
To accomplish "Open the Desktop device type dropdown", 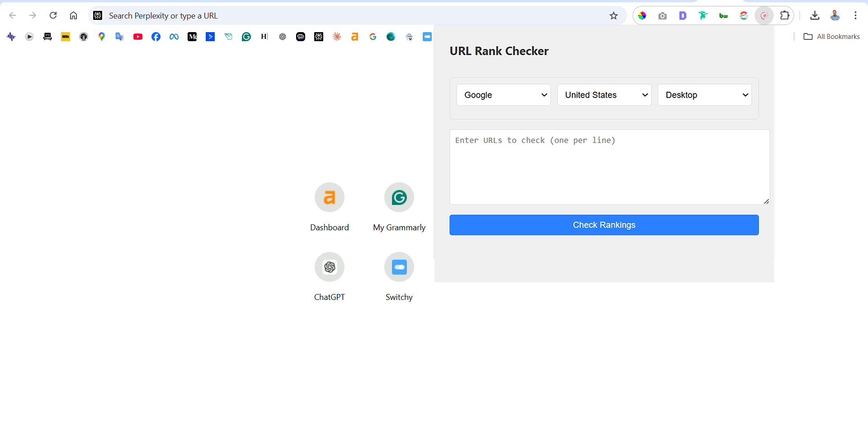I will pos(705,95).
